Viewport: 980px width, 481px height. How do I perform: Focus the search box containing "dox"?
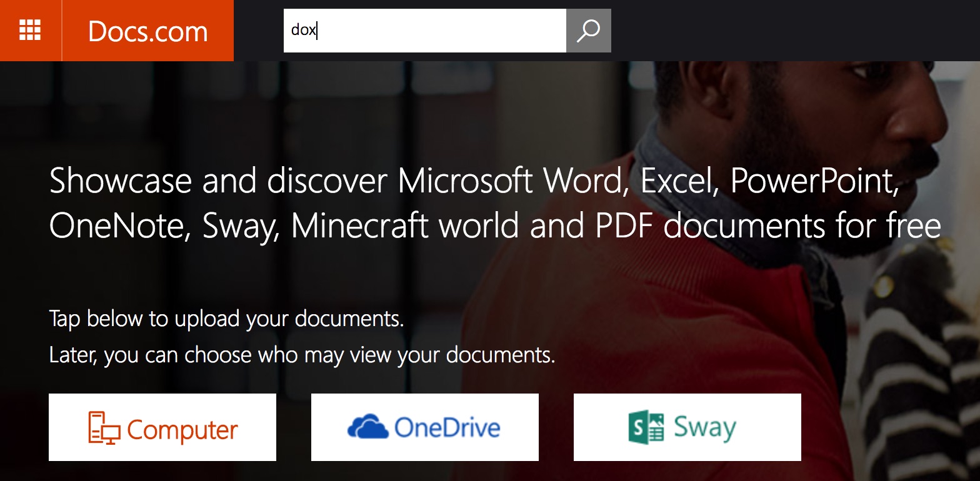tap(424, 30)
